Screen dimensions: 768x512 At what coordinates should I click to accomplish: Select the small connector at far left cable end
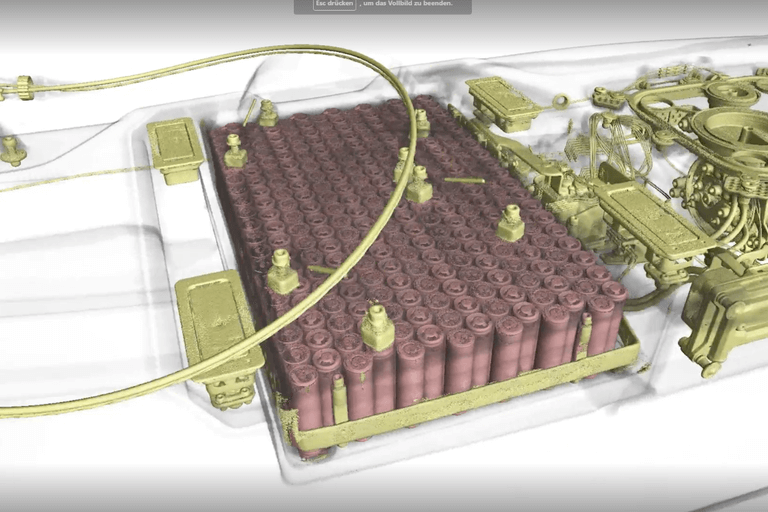click(16, 89)
